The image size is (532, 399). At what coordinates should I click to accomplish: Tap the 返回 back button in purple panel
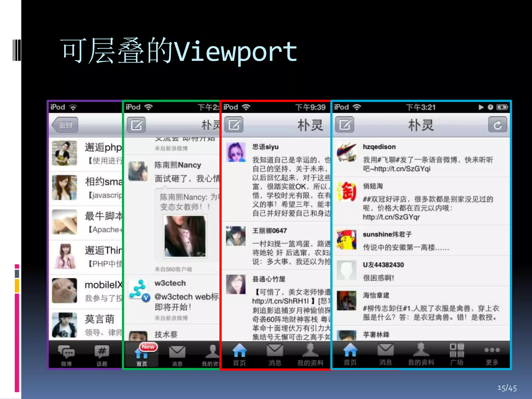click(x=65, y=125)
